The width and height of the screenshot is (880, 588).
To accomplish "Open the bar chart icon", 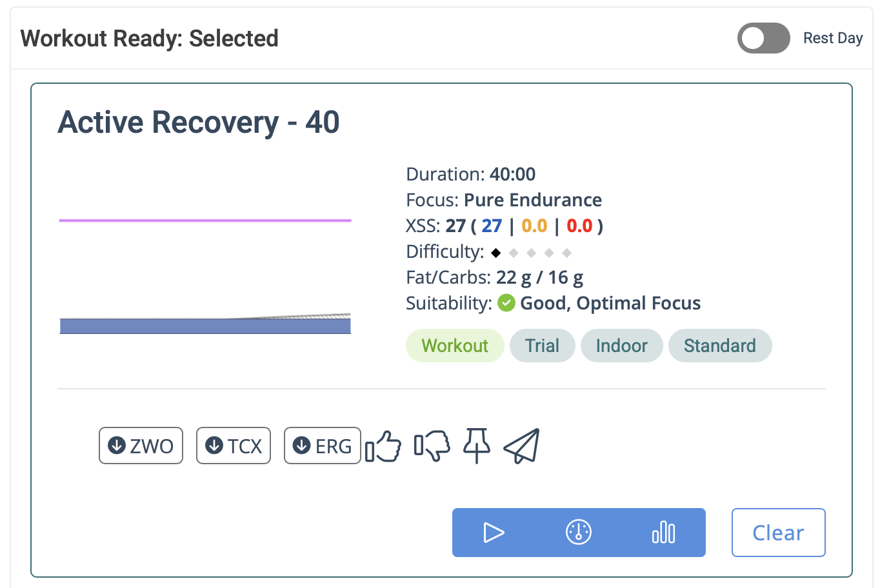I will pos(663,533).
